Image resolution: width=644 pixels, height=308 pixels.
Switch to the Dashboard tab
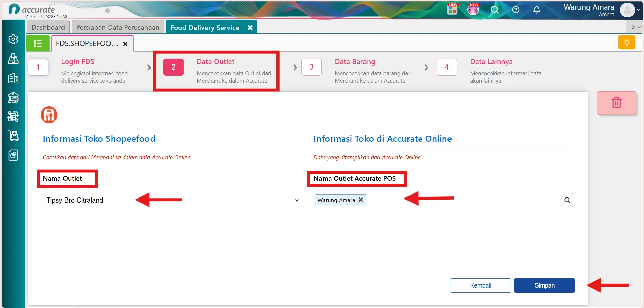point(48,27)
